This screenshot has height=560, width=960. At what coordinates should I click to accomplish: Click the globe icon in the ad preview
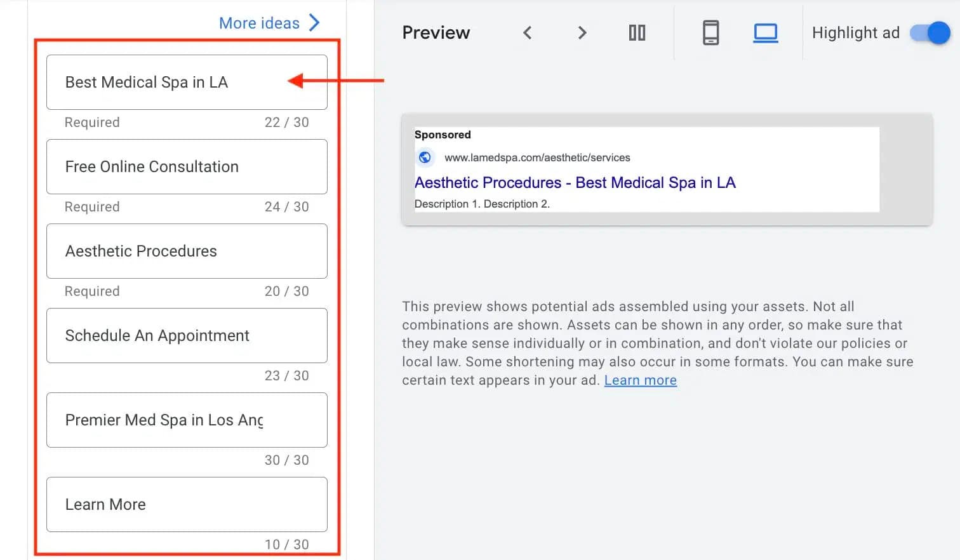click(425, 157)
